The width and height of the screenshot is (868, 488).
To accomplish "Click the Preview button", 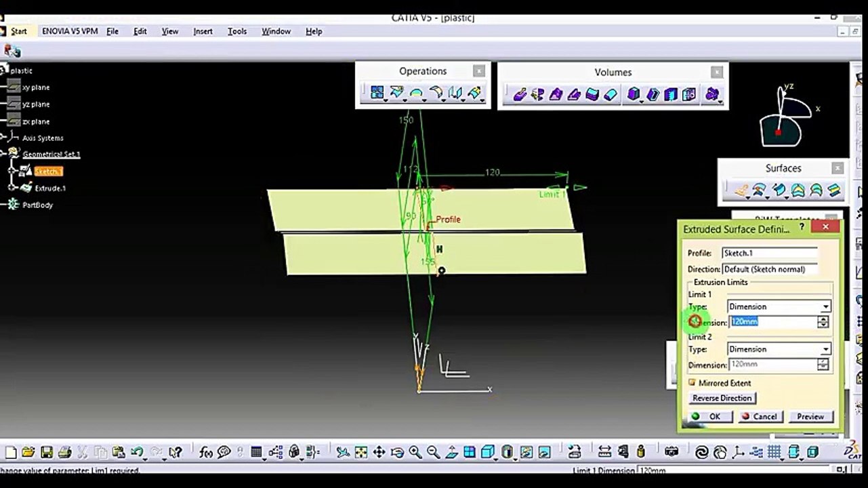I will click(x=810, y=417).
